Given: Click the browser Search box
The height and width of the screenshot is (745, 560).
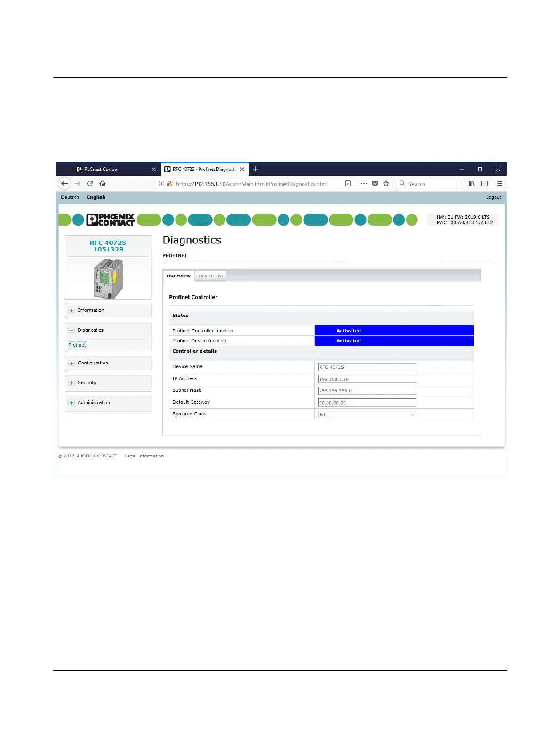Looking at the screenshot, I should click(426, 184).
